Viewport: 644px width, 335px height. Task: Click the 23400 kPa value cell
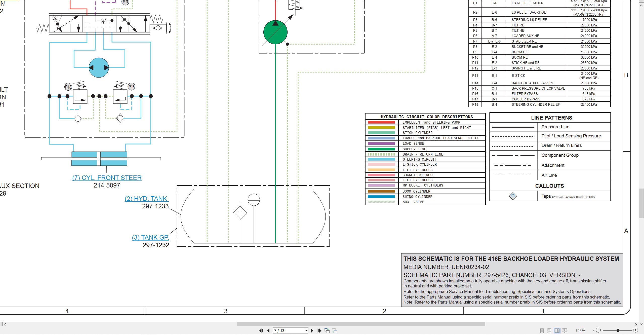[589, 104]
